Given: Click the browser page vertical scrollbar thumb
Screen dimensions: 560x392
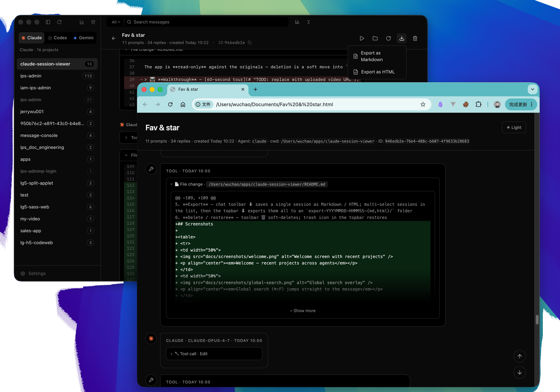Looking at the screenshot, I should click(x=537, y=319).
